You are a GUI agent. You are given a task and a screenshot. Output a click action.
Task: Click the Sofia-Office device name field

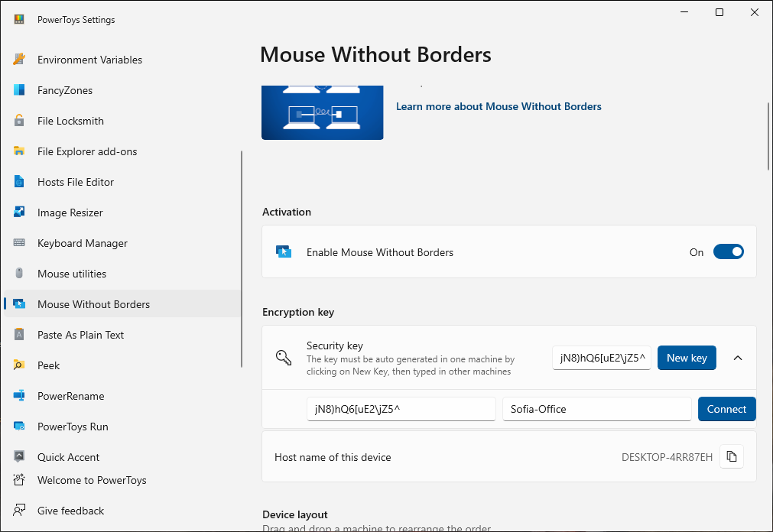[x=596, y=409]
